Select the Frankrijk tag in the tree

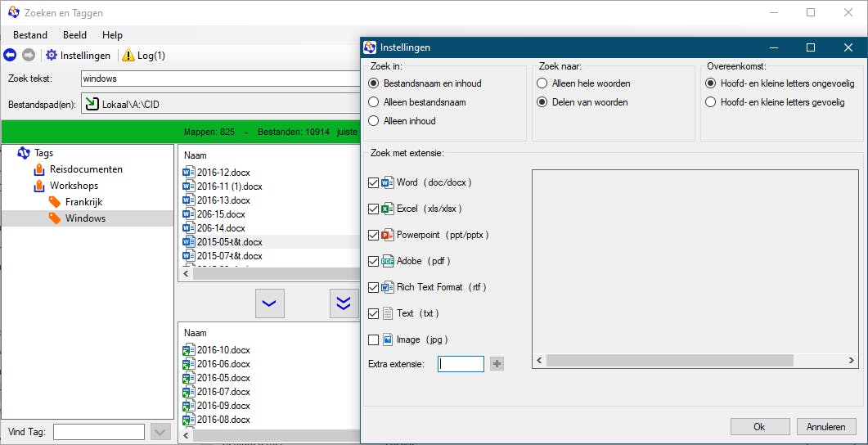pyautogui.click(x=83, y=202)
